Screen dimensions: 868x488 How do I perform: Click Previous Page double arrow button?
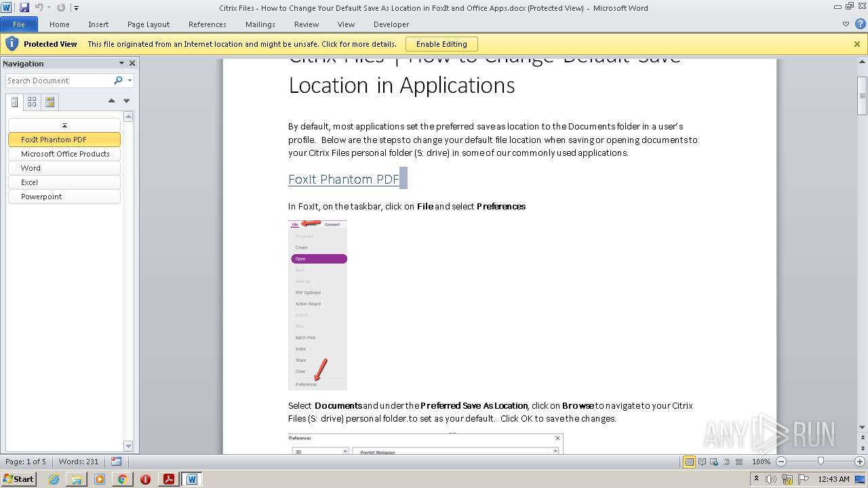862,437
